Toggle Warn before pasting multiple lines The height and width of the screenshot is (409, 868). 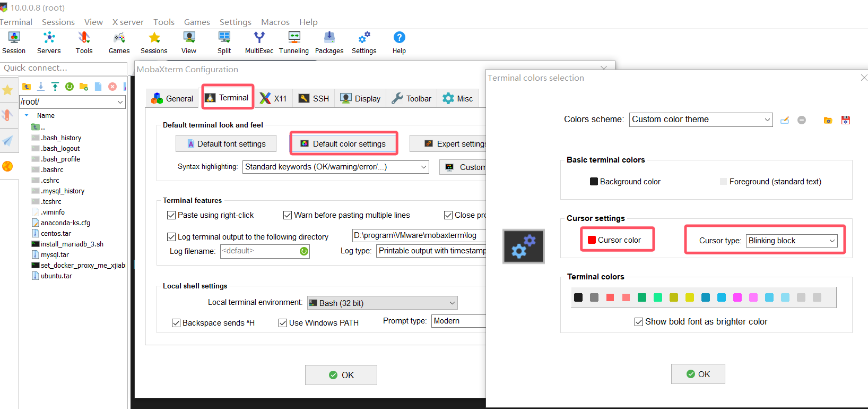[x=288, y=215]
